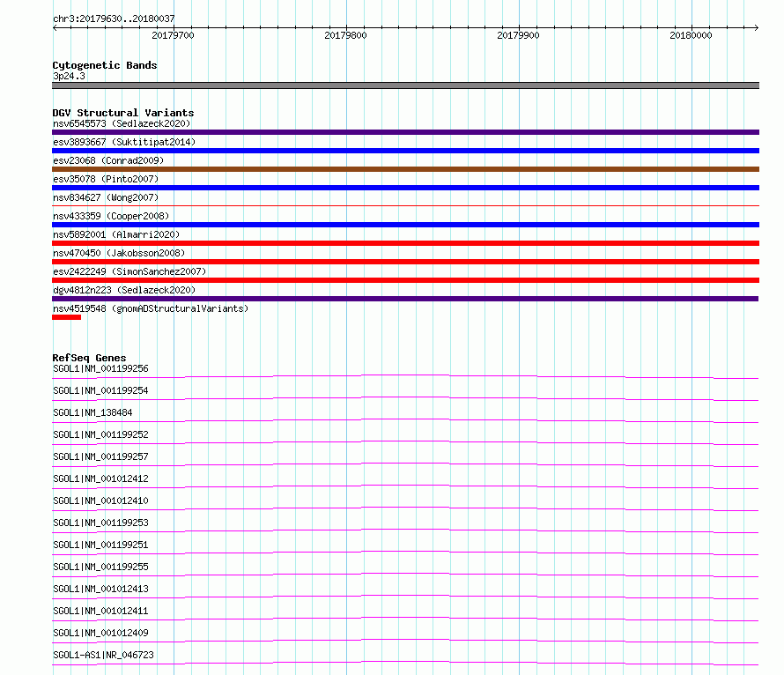784x675 pixels.
Task: Click the magenta intron line of SGOL1|NM_001199253
Action: click(405, 530)
